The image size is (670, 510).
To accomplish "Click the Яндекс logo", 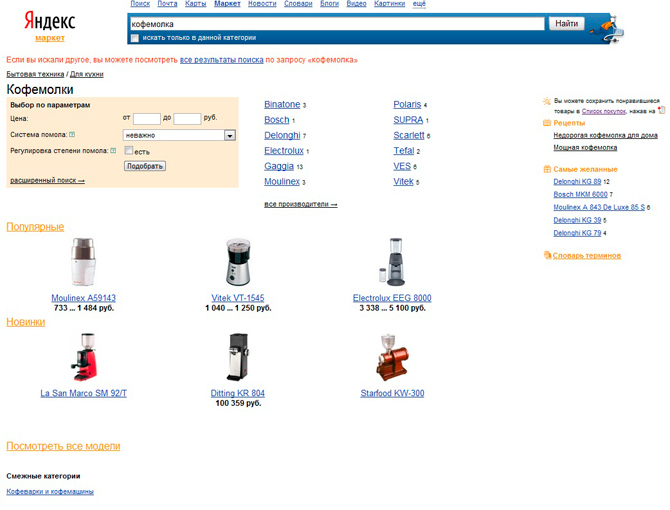I will point(50,21).
